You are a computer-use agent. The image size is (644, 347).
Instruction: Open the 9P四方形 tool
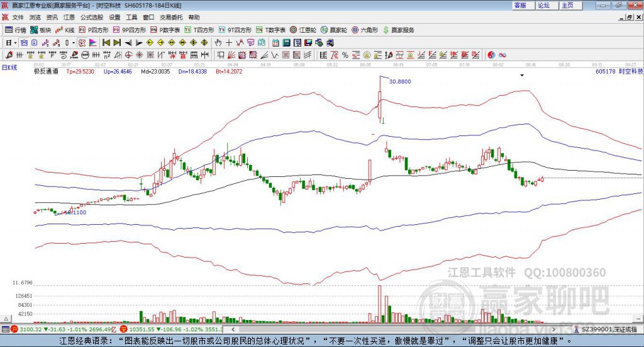(130, 30)
